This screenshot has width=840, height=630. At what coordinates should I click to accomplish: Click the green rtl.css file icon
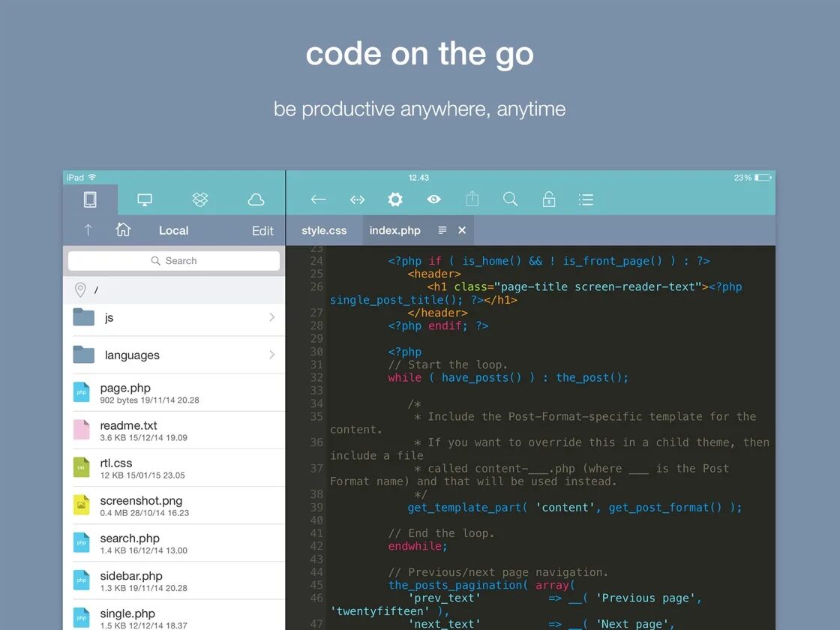[82, 467]
